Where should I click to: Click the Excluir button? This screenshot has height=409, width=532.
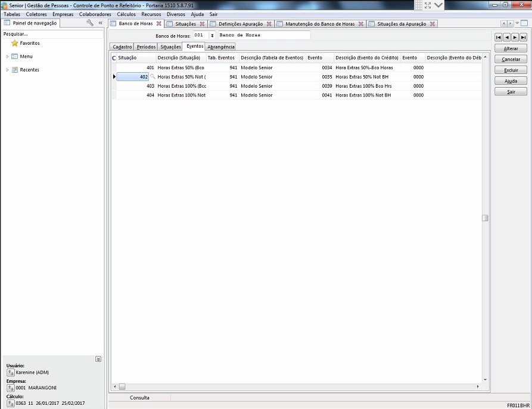[511, 70]
